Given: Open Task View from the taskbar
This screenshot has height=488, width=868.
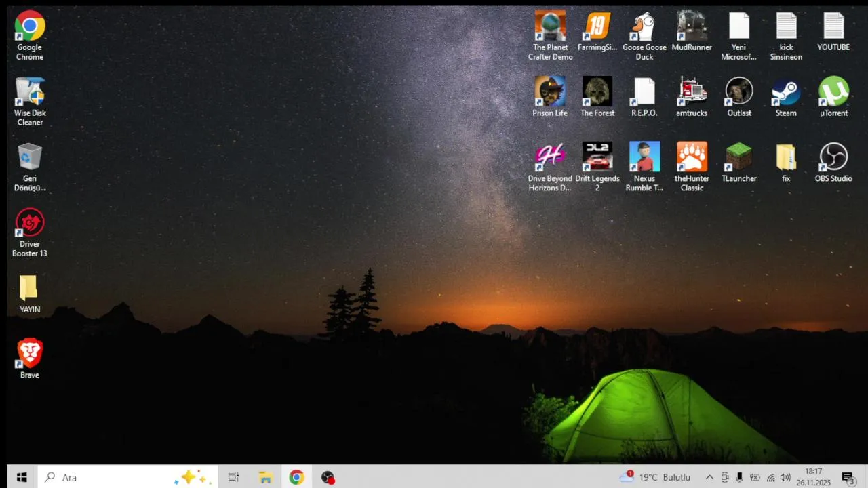Looking at the screenshot, I should coord(233,477).
